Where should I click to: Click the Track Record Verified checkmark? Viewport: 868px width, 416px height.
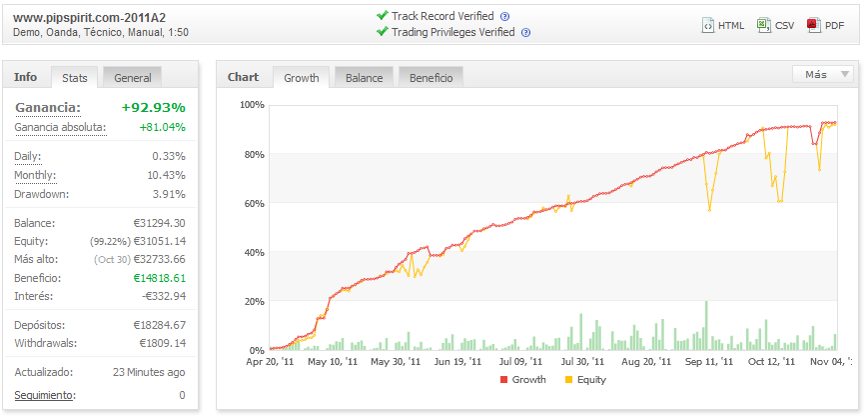[382, 16]
